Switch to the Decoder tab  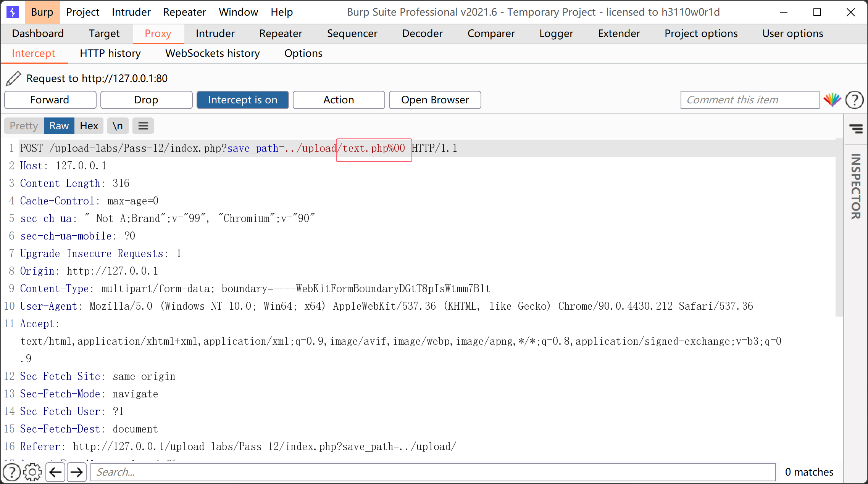pyautogui.click(x=422, y=34)
